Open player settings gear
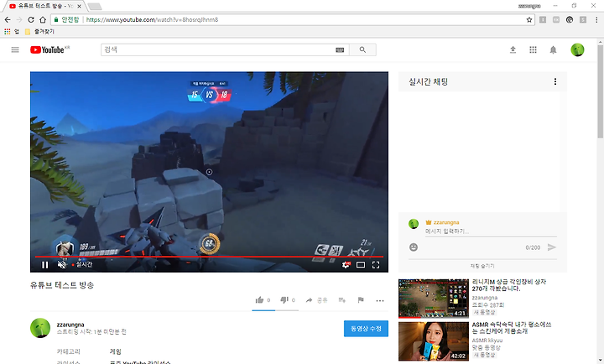Screen dimensions: 604x364 346,265
